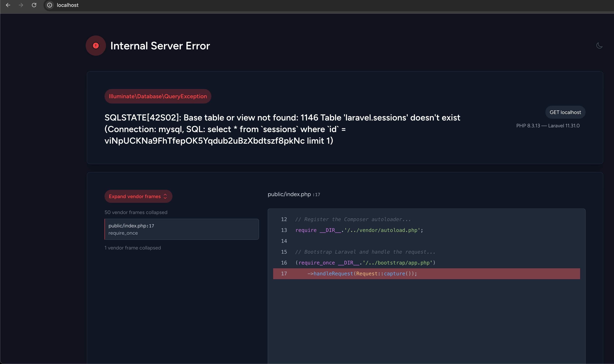
Task: Reload the page with the refresh icon
Action: point(34,5)
